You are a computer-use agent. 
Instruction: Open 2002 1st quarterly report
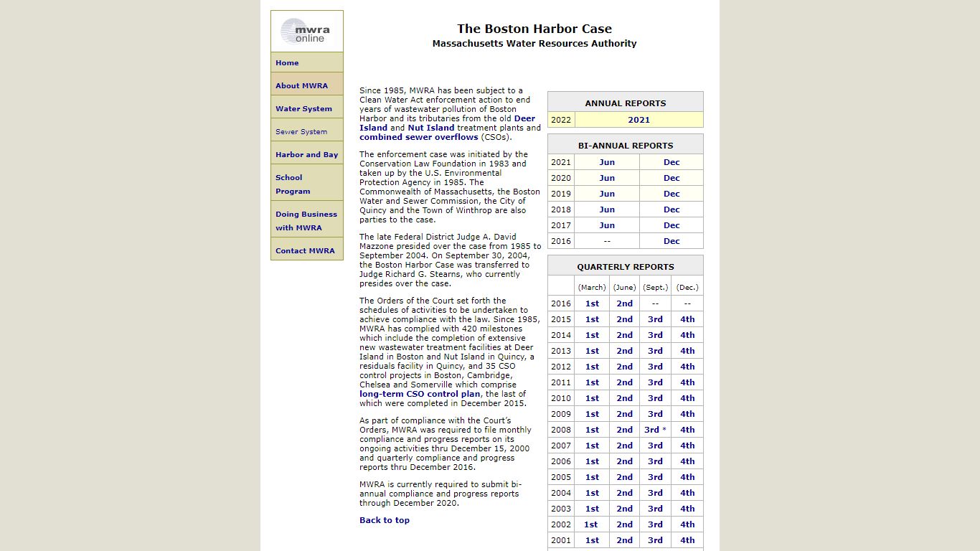pos(590,524)
